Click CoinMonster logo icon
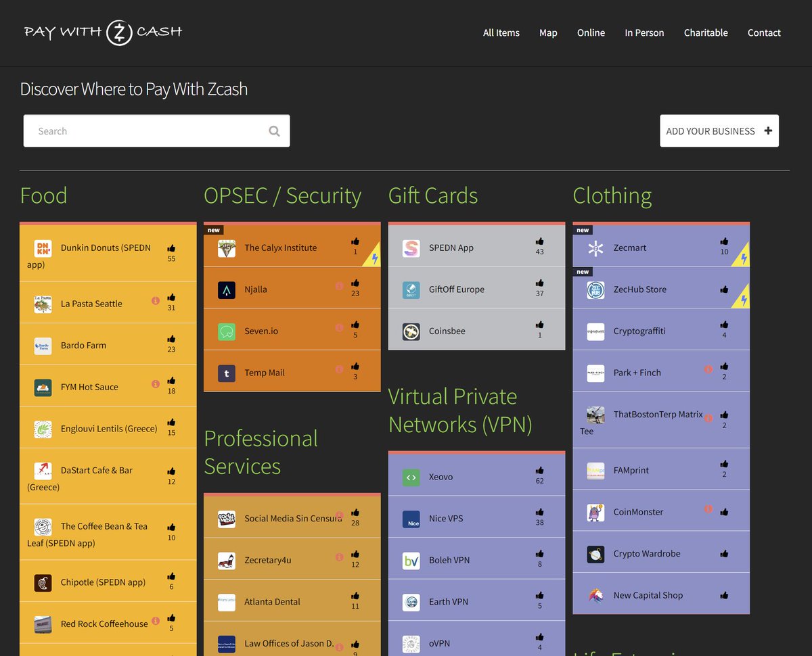The image size is (812, 656). [595, 512]
